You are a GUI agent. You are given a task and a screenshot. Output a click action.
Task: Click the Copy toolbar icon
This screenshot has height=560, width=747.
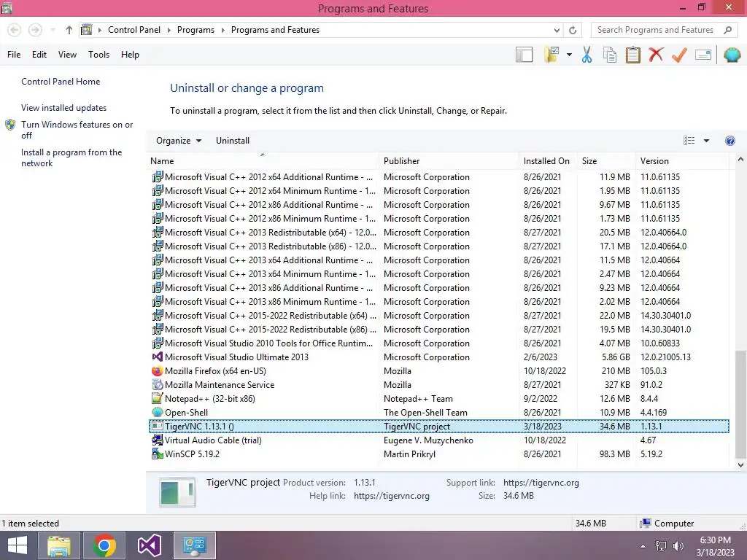coord(610,55)
